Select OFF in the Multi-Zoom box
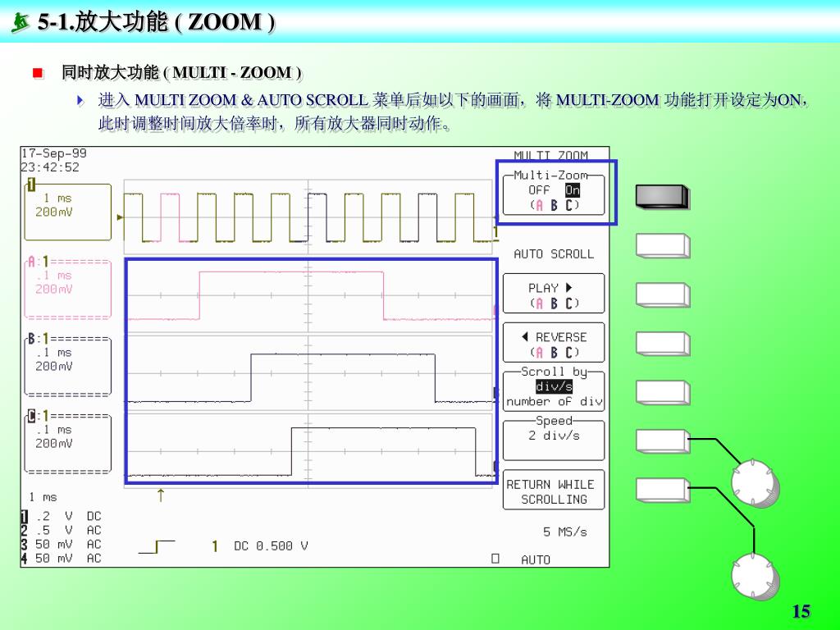This screenshot has height=630, width=840. pos(539,190)
